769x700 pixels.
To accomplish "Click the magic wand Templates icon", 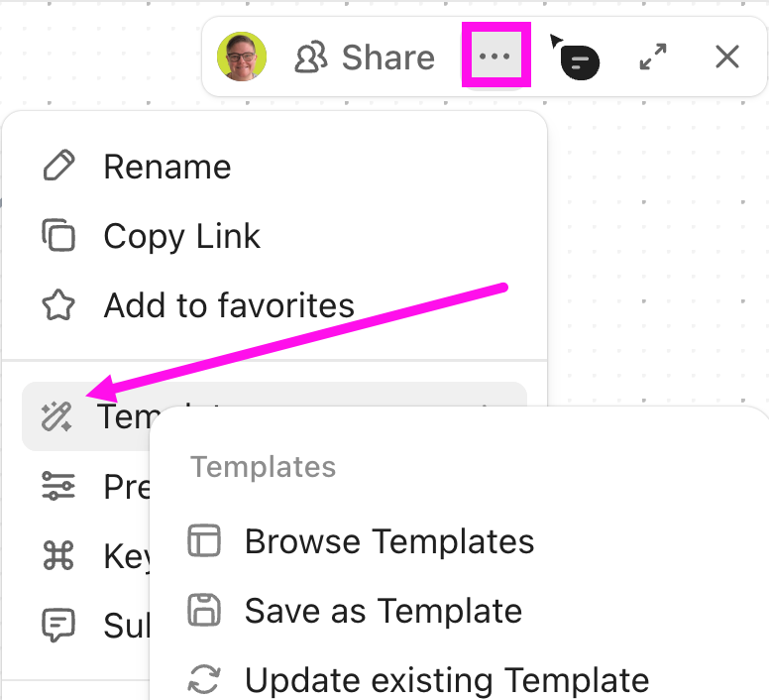I will click(56, 417).
